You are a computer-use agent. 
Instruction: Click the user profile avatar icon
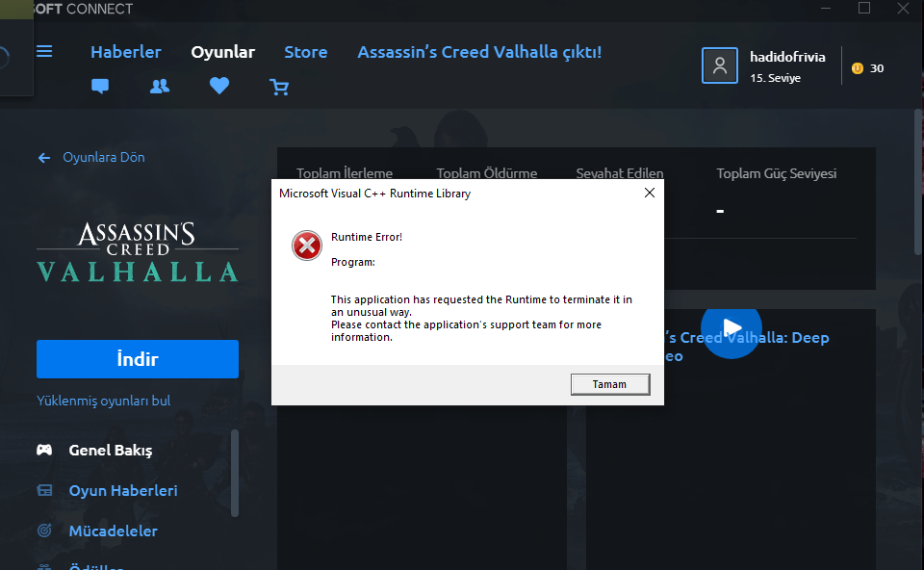(720, 65)
